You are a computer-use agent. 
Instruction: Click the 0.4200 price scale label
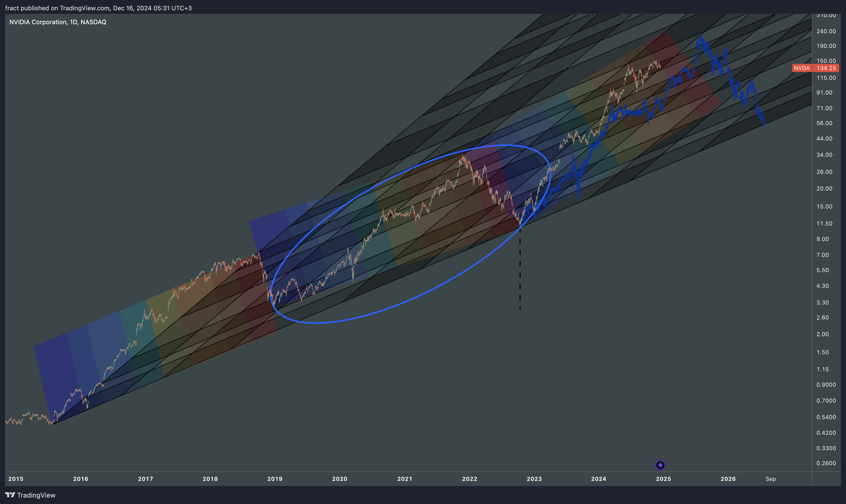coord(826,433)
